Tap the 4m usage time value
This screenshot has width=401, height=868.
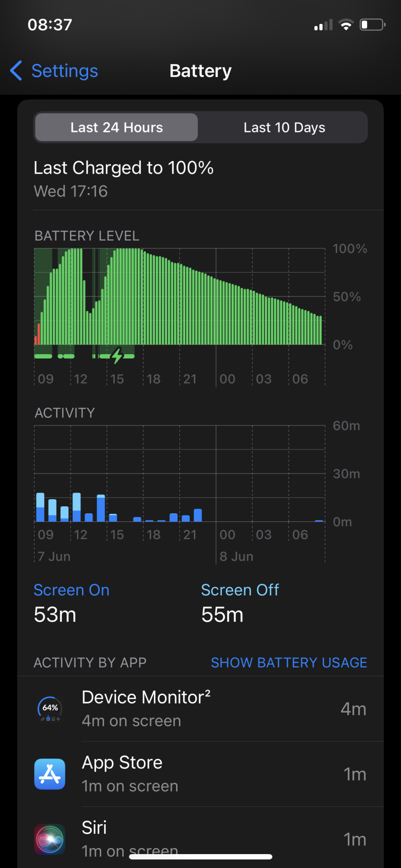click(x=353, y=709)
